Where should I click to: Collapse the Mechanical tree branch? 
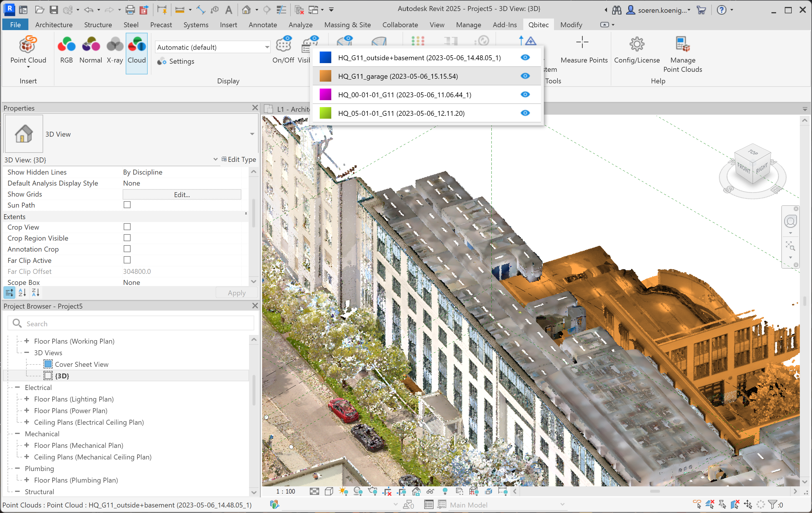click(x=18, y=434)
